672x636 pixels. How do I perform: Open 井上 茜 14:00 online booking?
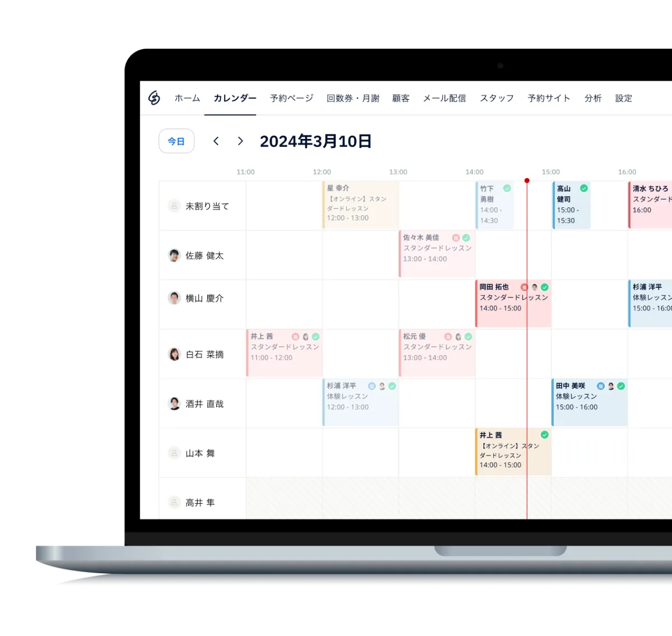coord(514,452)
